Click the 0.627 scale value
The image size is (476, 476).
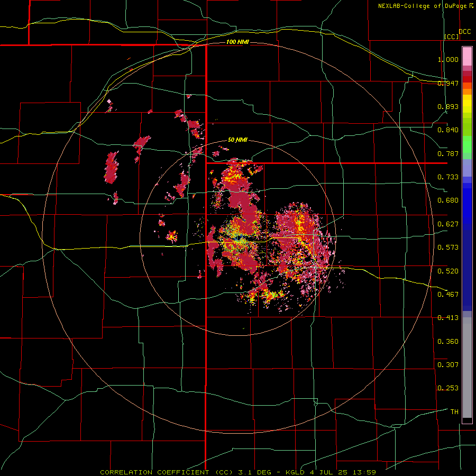click(448, 224)
